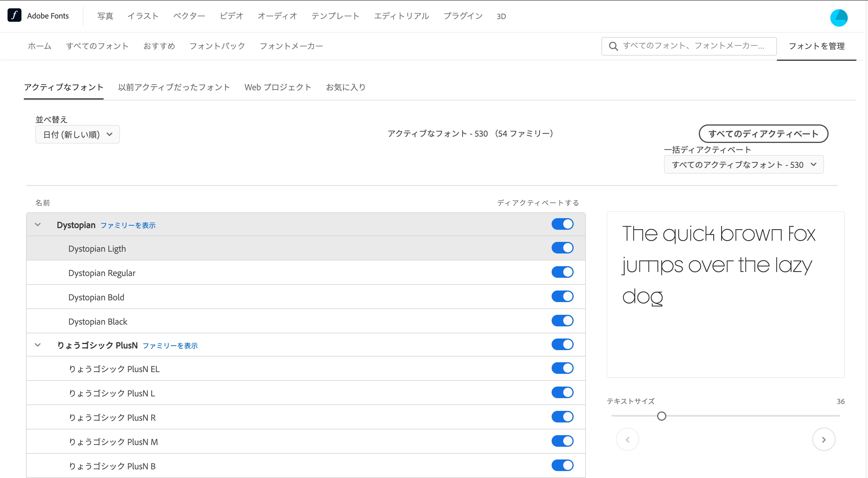
Task: Collapse the Dystopian family chevron
Action: pyautogui.click(x=38, y=225)
